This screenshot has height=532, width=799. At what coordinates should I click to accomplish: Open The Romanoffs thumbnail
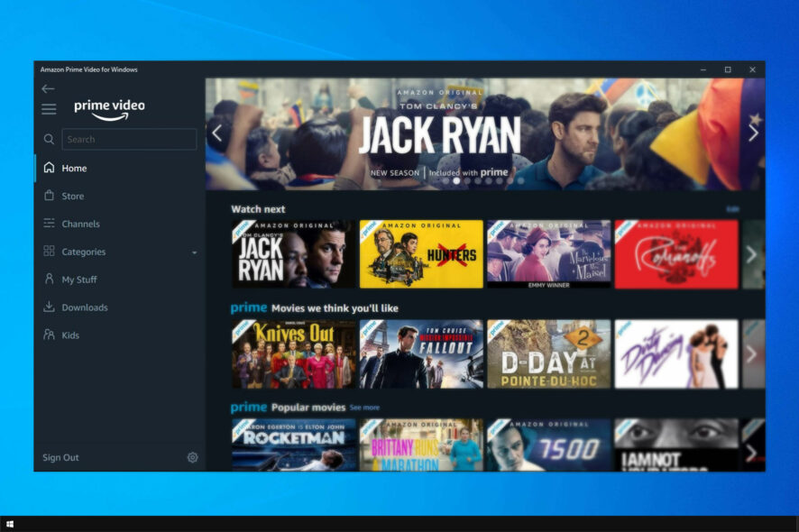pyautogui.click(x=676, y=254)
